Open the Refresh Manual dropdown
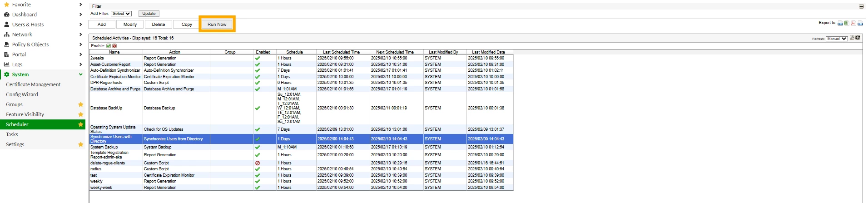Screen dimensions: 868x203 pyautogui.click(x=837, y=39)
